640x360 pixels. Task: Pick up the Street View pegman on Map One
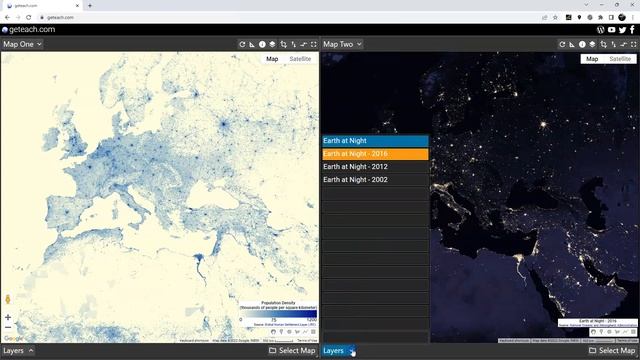(8, 299)
